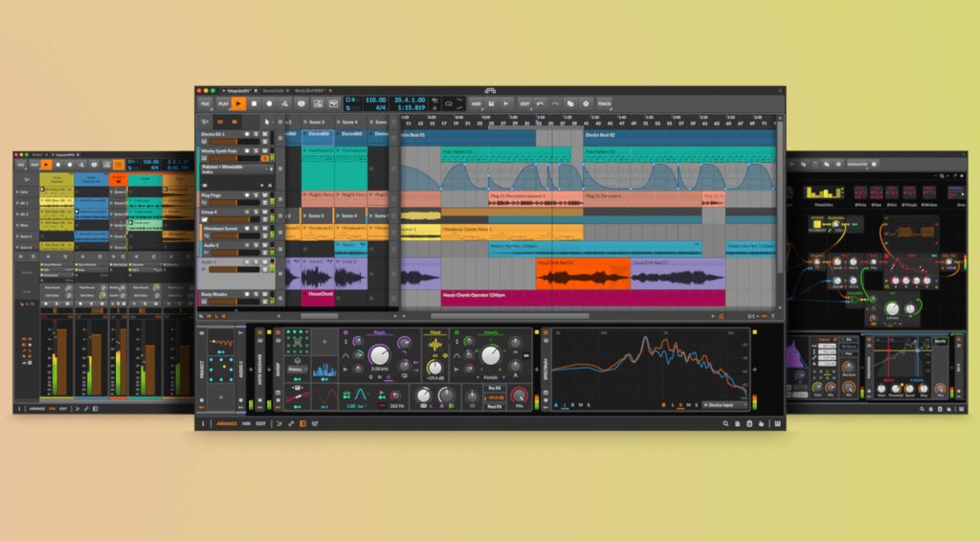Click the Stop transport button in center window
The height and width of the screenshot is (541, 980).
coord(254,103)
